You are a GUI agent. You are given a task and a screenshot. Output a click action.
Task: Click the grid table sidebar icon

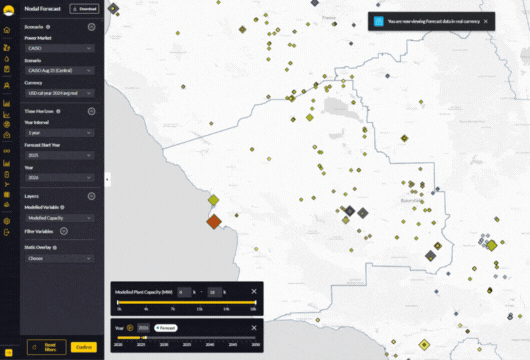tap(7, 195)
